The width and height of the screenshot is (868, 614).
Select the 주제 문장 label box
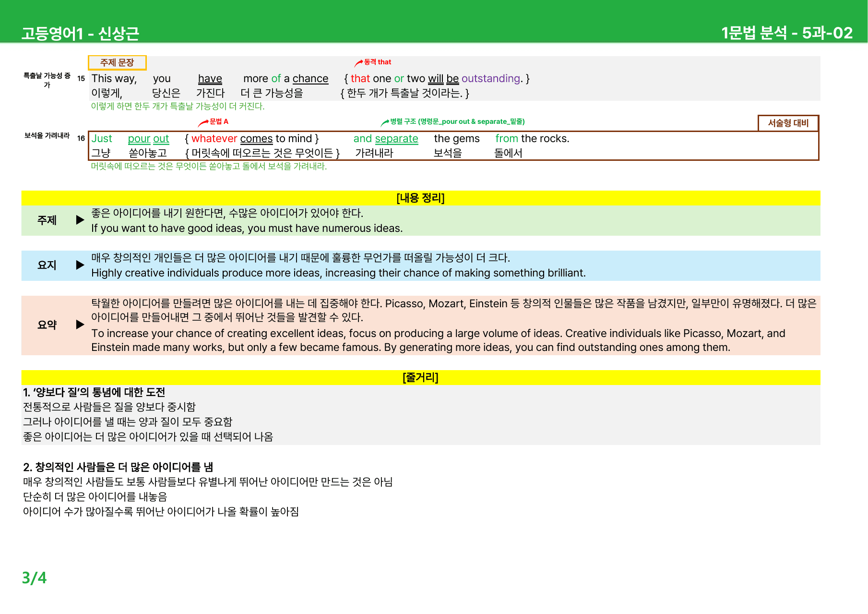117,62
